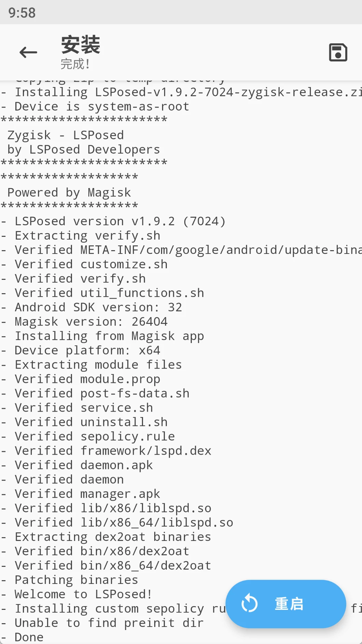Select the 'by LSPosed Developers' line

pos(84,149)
